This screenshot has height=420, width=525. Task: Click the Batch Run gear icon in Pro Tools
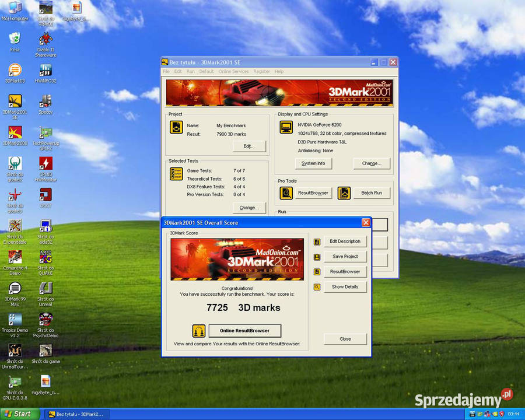tap(344, 192)
